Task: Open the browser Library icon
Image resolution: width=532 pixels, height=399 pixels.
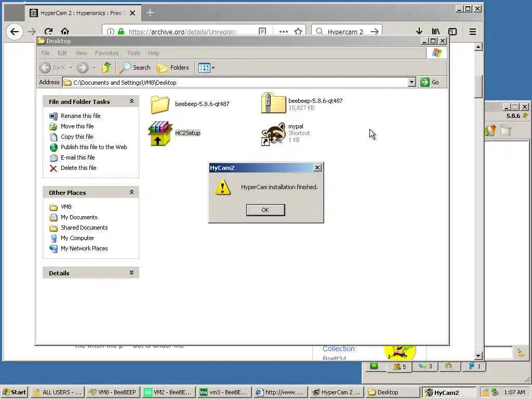Action: coord(436,32)
